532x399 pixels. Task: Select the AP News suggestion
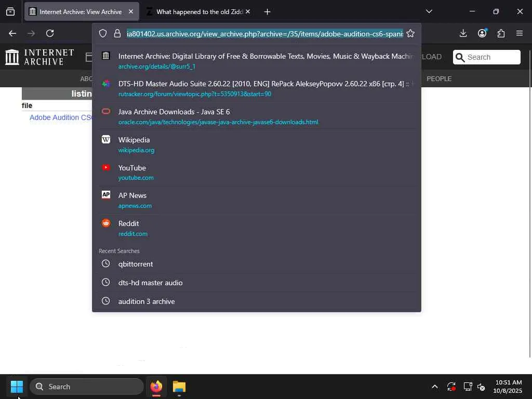[x=257, y=200]
